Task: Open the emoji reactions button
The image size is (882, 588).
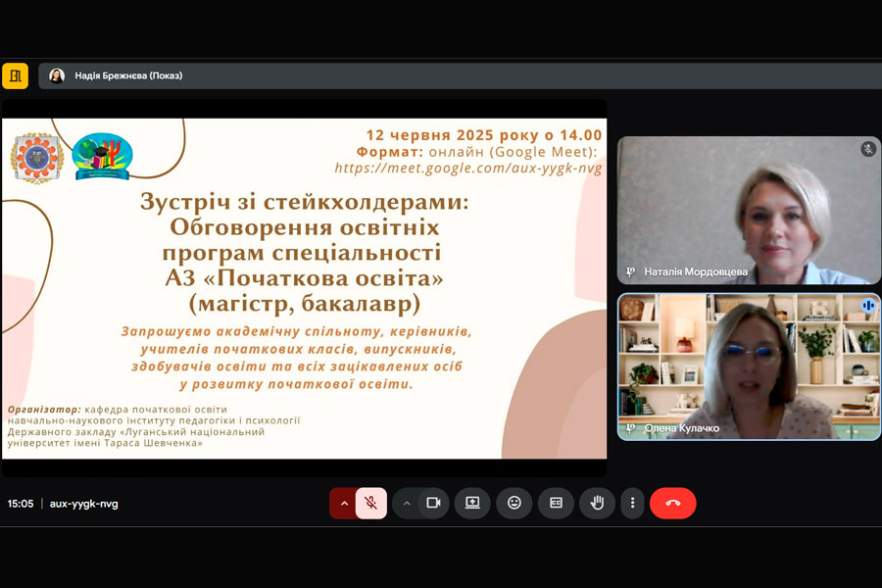Action: tap(514, 503)
